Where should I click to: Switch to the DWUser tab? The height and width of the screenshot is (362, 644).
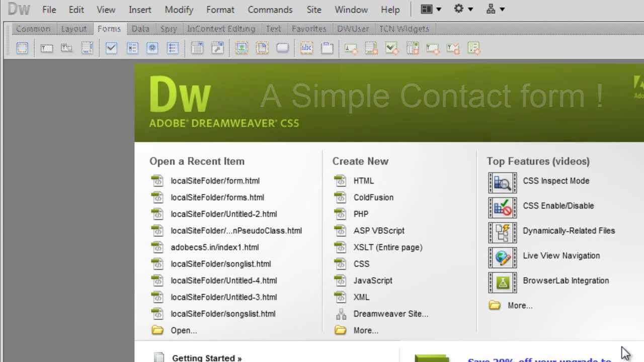click(353, 29)
